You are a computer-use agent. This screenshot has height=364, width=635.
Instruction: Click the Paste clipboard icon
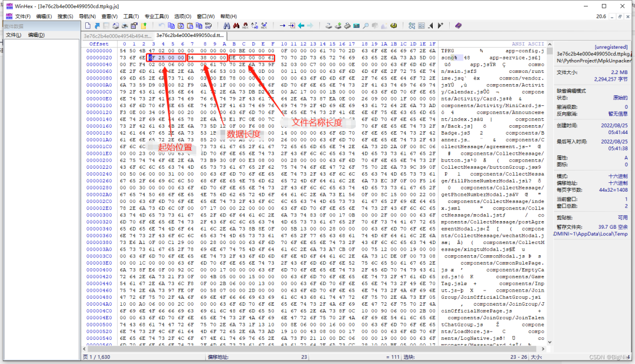189,25
